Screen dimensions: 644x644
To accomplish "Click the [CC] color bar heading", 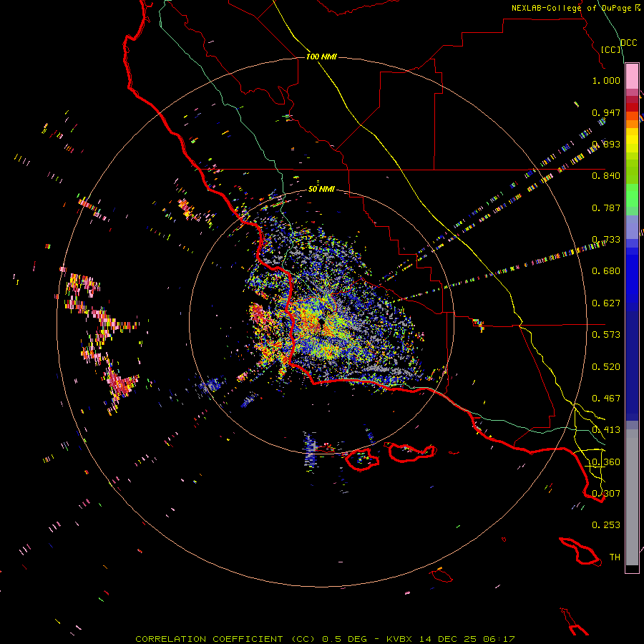I will click(x=611, y=49).
